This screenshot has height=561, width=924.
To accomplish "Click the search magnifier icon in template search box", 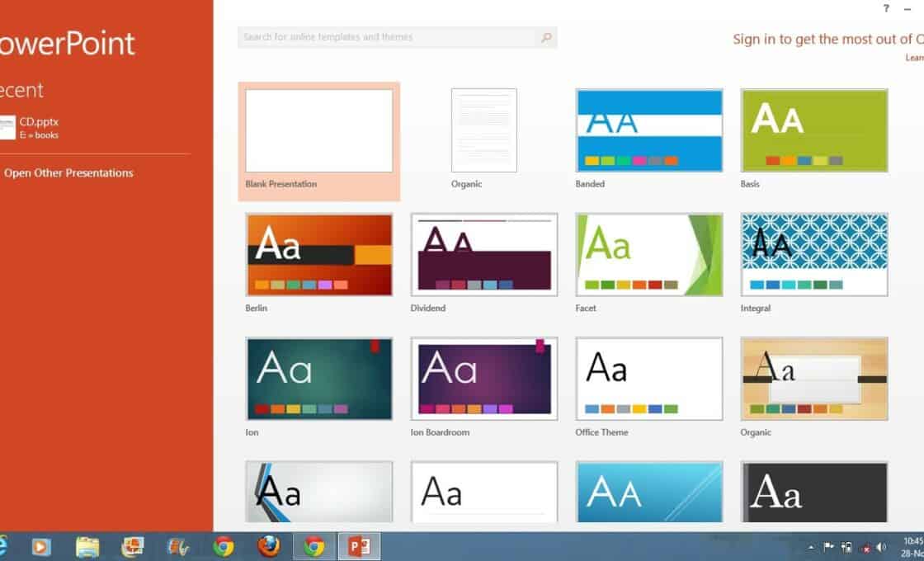I will pyautogui.click(x=546, y=37).
